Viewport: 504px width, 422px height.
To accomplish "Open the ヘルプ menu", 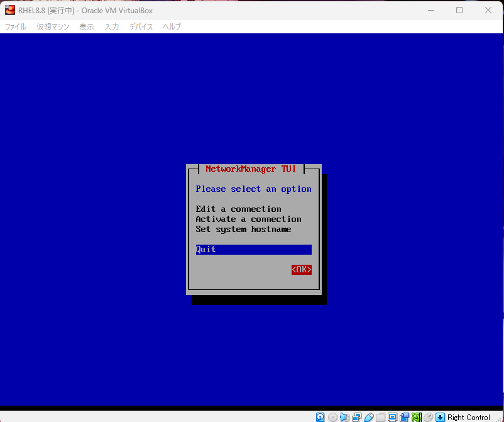I will [x=172, y=26].
